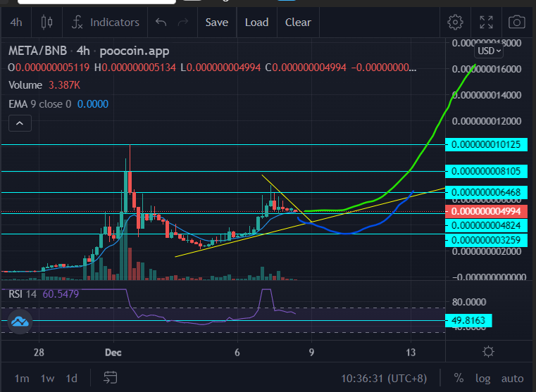Click the RSI value 60.5479
Viewport: 536px width, 392px height.
click(x=61, y=294)
